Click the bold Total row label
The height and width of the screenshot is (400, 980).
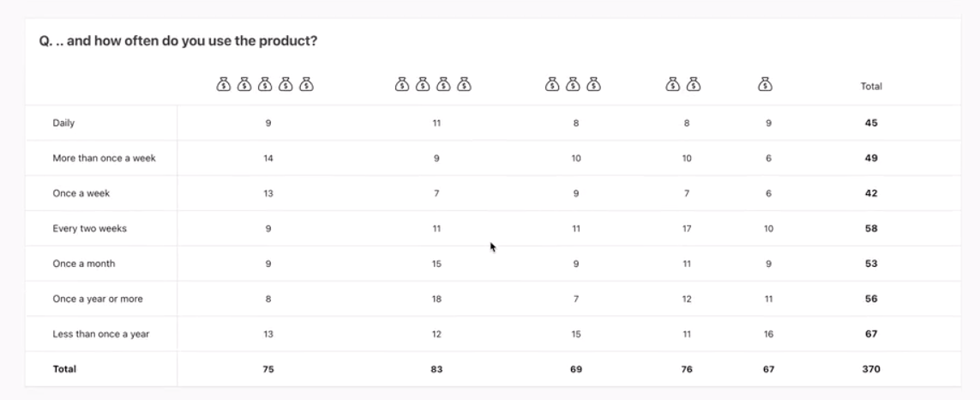click(x=64, y=369)
